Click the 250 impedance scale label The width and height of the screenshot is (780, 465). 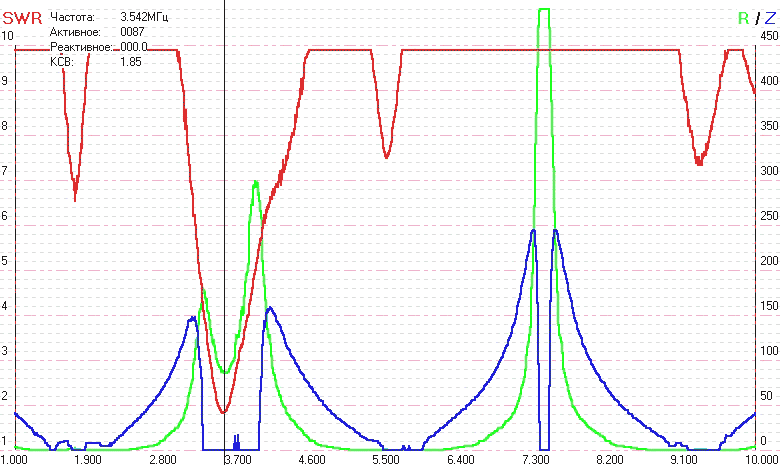(769, 215)
